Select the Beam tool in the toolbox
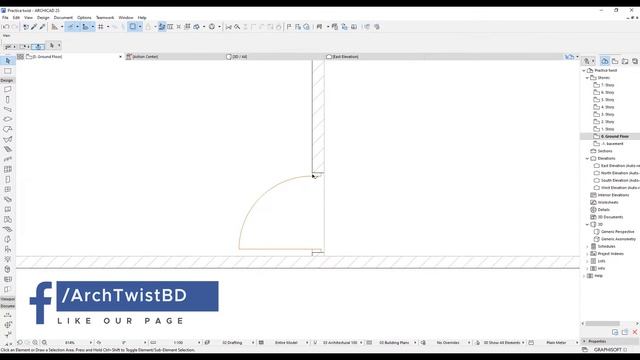Viewport: 640px width, 360px height. pos(8,109)
